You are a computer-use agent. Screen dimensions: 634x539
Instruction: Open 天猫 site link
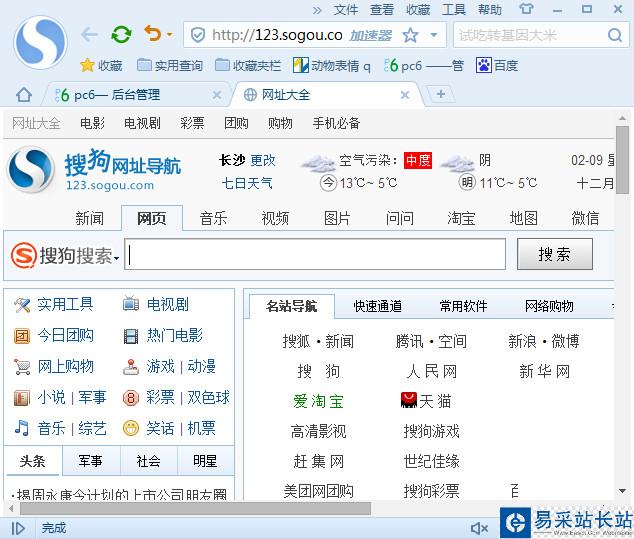click(x=426, y=401)
